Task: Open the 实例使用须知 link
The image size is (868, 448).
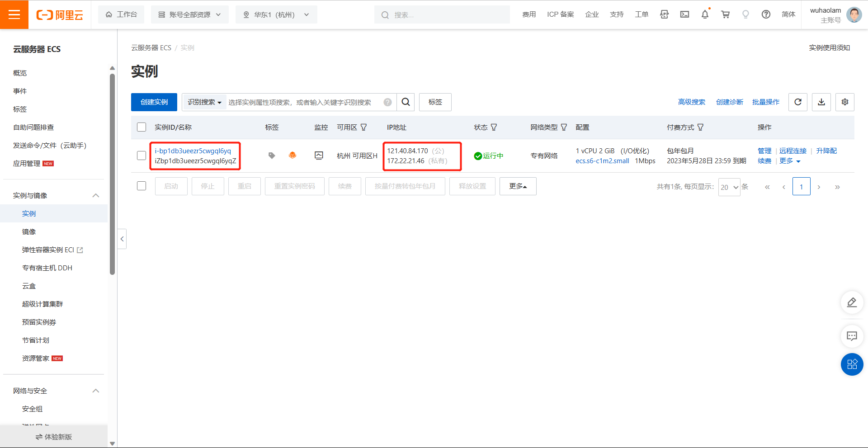Action: click(830, 48)
